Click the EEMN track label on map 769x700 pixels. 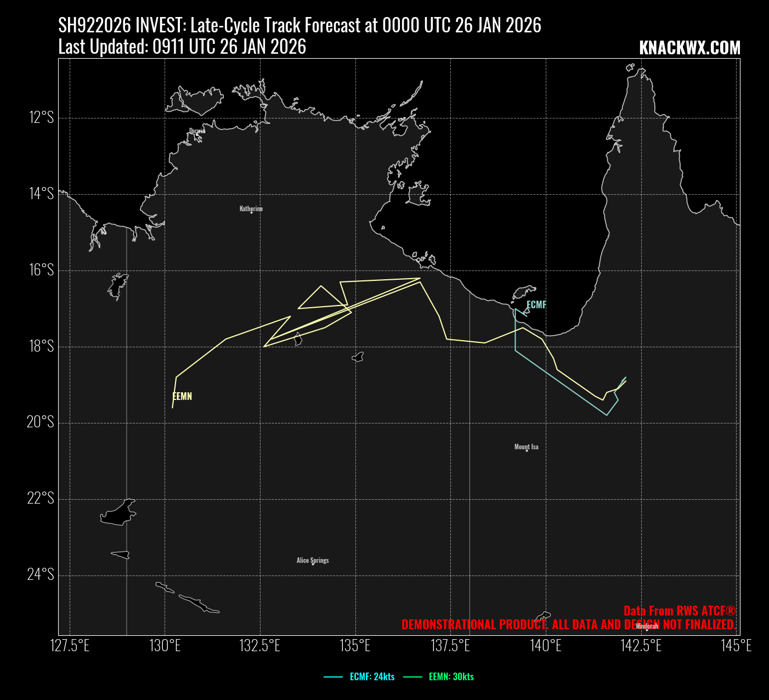182,397
